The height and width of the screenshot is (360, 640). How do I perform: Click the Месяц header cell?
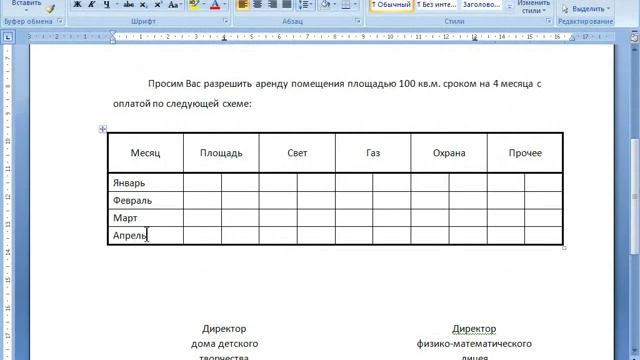pyautogui.click(x=146, y=153)
